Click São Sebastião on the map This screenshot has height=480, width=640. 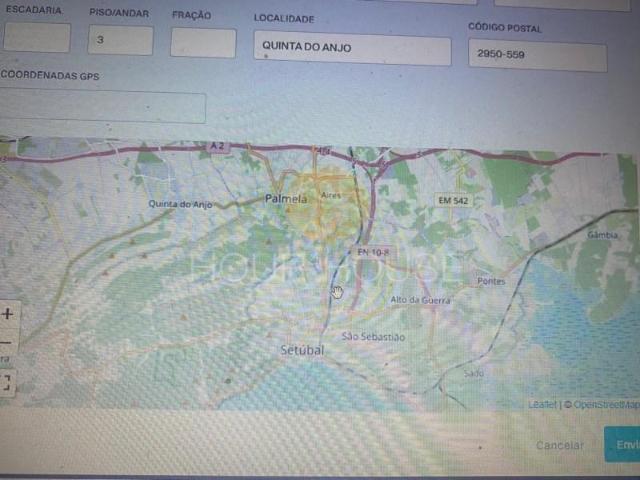pos(373,337)
